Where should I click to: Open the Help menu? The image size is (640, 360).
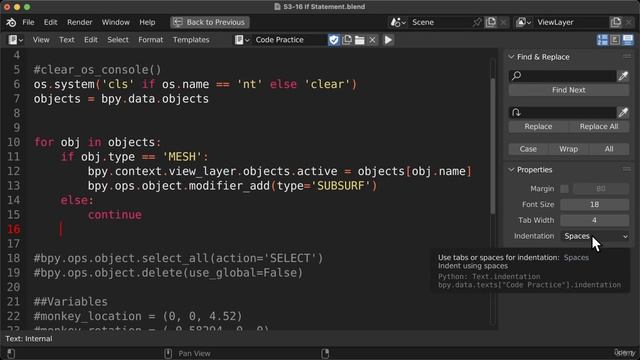click(147, 22)
